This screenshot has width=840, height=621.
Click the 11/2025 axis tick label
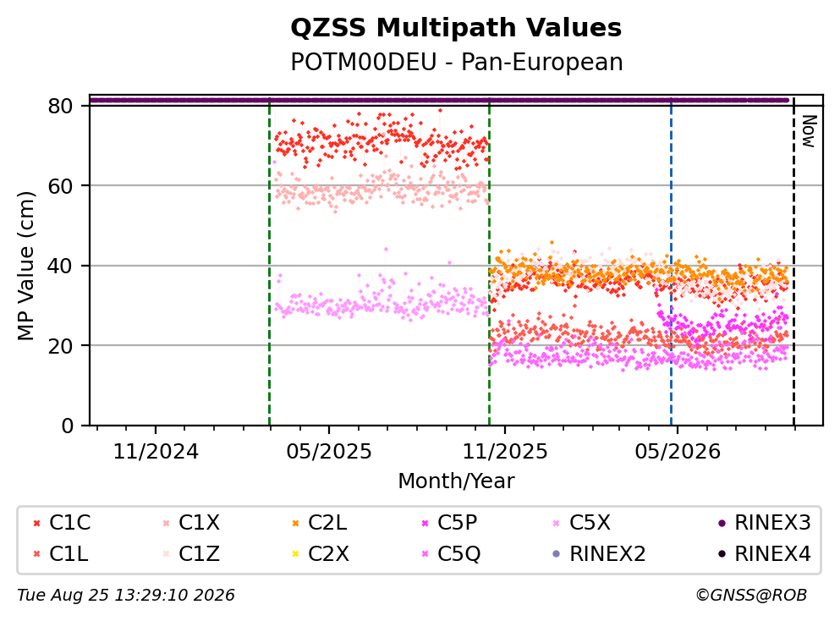pos(505,452)
